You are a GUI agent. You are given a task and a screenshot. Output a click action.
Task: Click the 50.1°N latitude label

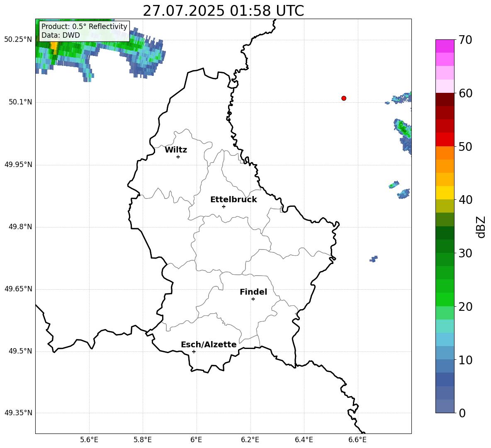click(21, 102)
